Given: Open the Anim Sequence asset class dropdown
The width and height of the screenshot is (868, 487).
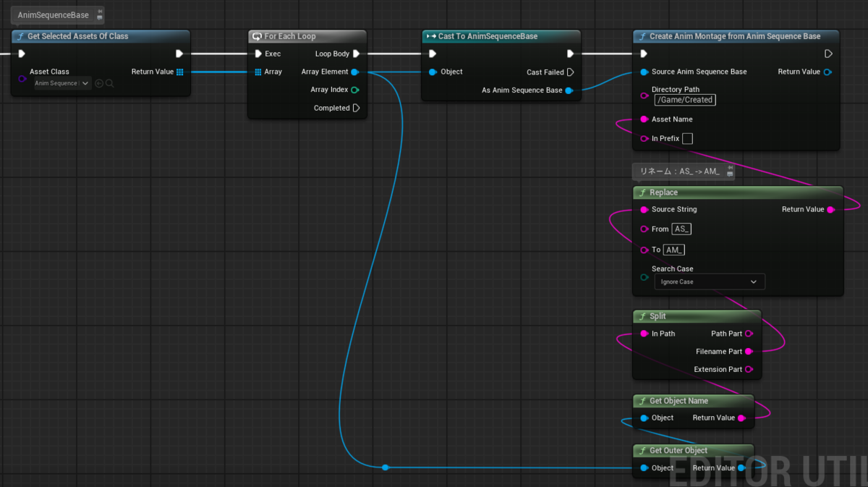Looking at the screenshot, I should coord(62,83).
